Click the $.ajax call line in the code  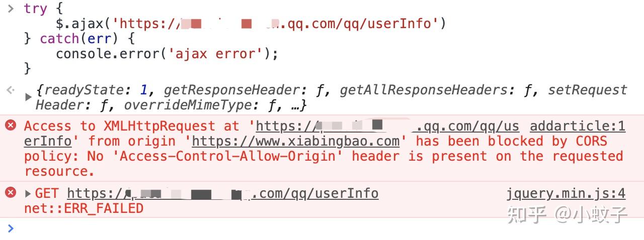pos(251,24)
